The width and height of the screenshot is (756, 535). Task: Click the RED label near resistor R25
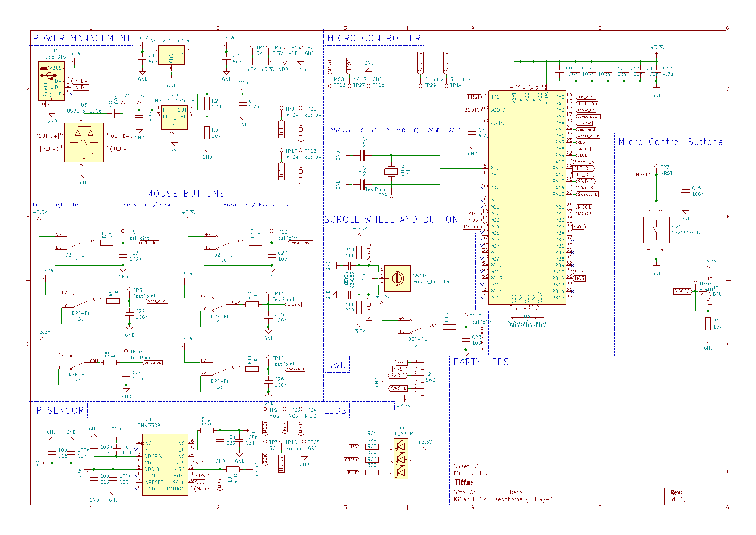[x=354, y=447]
